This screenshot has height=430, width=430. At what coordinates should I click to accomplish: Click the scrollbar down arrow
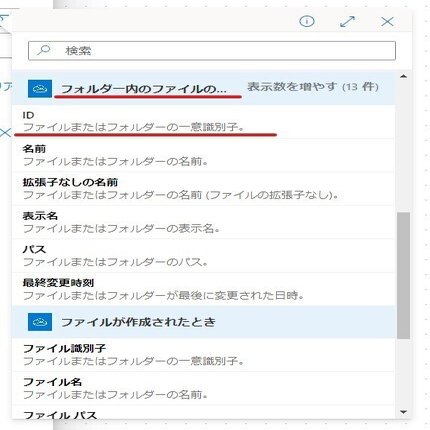tap(403, 412)
